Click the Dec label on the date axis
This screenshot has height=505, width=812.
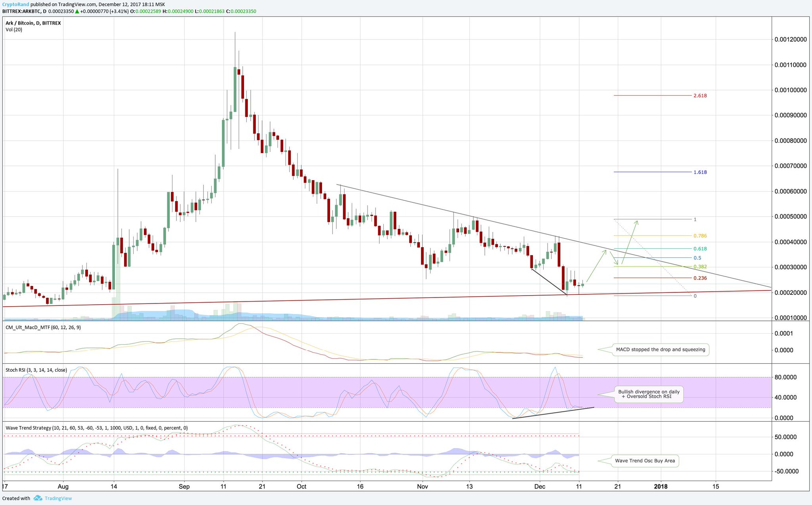pyautogui.click(x=540, y=486)
